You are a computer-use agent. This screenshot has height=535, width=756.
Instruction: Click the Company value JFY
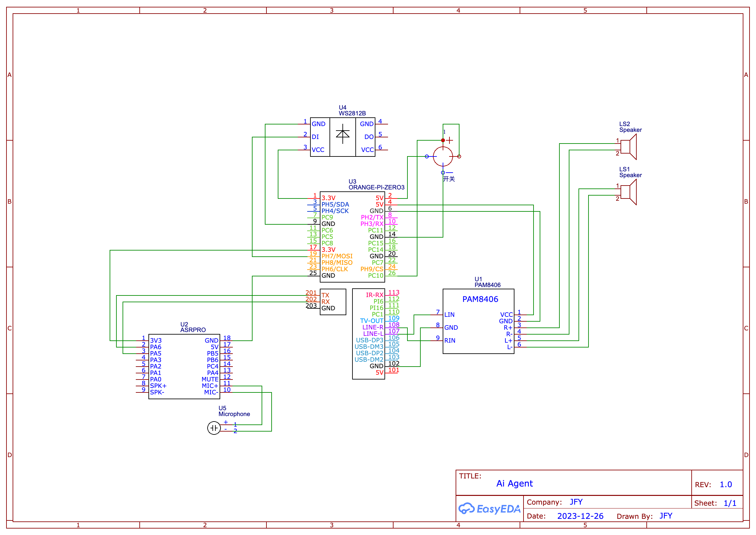(576, 502)
